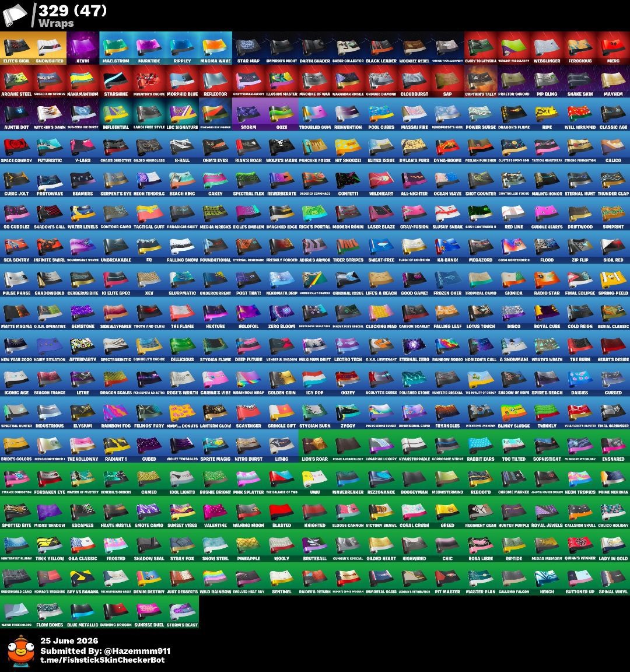Click the Fishstick bot avatar
Image resolution: width=630 pixels, height=672 pixels.
tap(20, 650)
